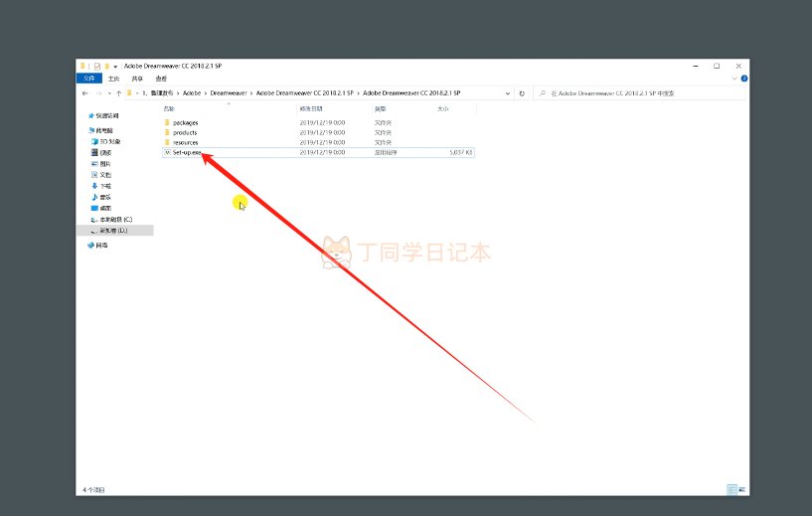Open the address bar history dropdown
The height and width of the screenshot is (516, 812).
tap(508, 93)
